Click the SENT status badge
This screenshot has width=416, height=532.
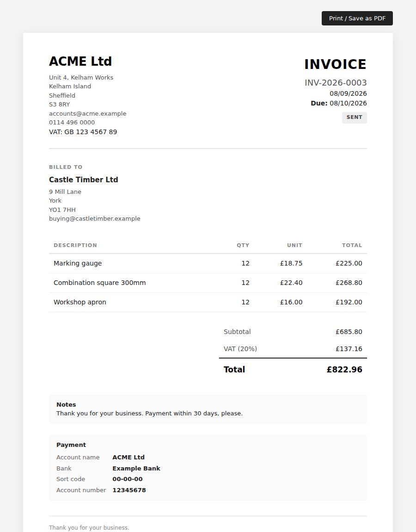point(355,118)
